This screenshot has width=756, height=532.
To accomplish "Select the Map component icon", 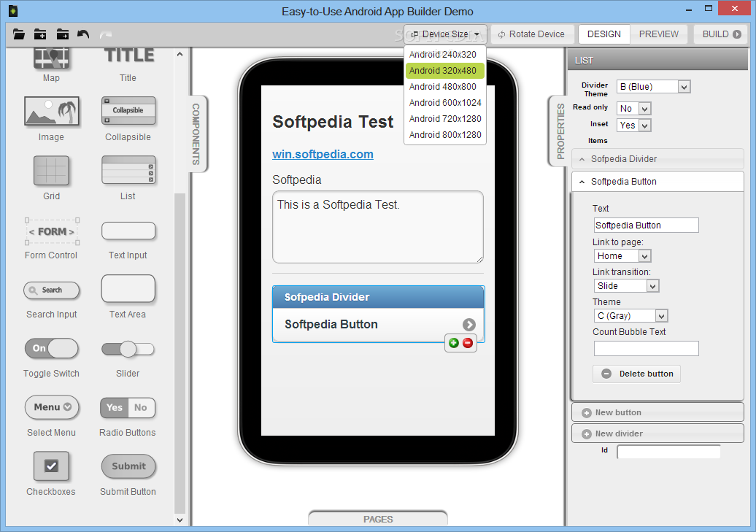I will point(51,59).
